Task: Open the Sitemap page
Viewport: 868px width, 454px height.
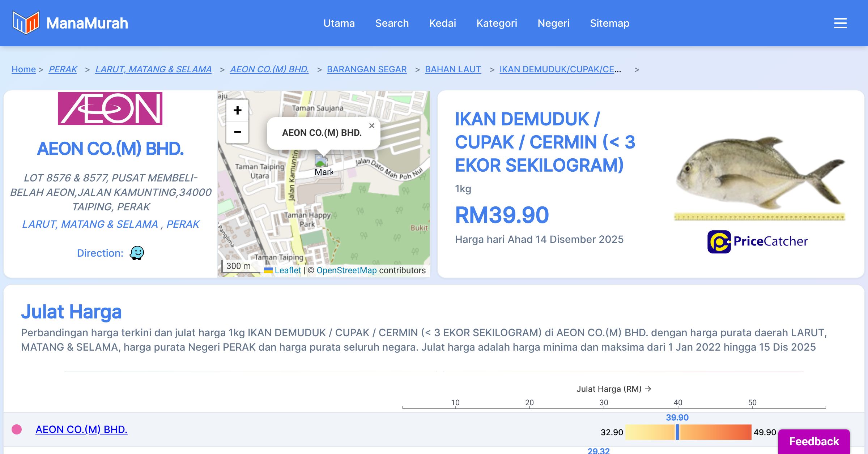Action: [x=609, y=23]
